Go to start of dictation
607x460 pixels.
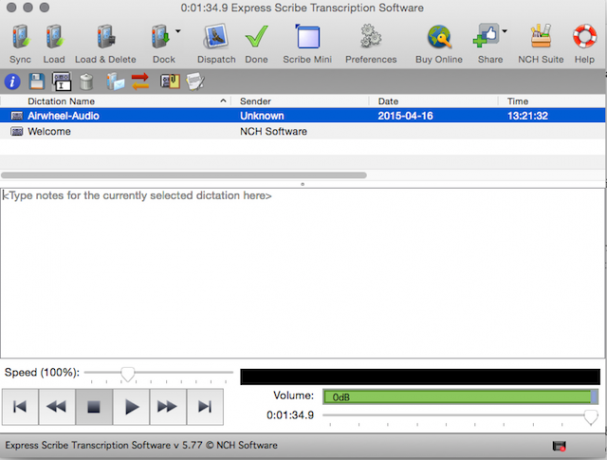point(20,407)
